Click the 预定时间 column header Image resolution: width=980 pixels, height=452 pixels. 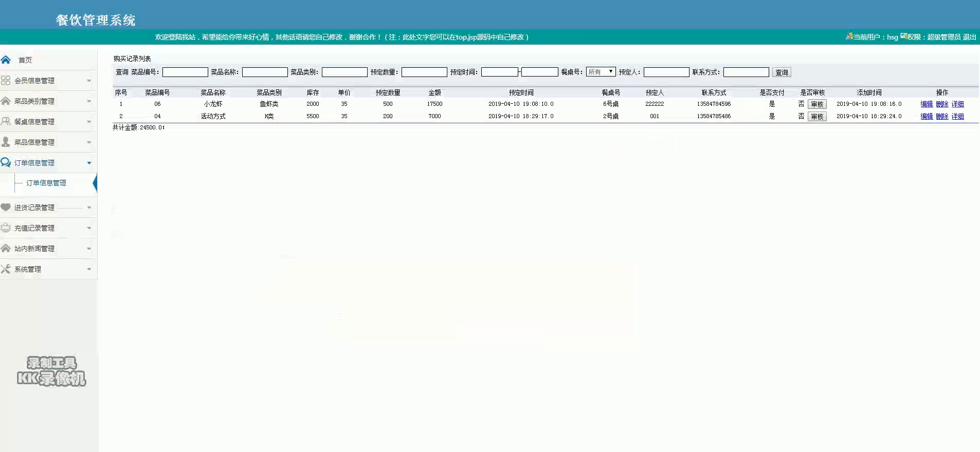coord(521,92)
